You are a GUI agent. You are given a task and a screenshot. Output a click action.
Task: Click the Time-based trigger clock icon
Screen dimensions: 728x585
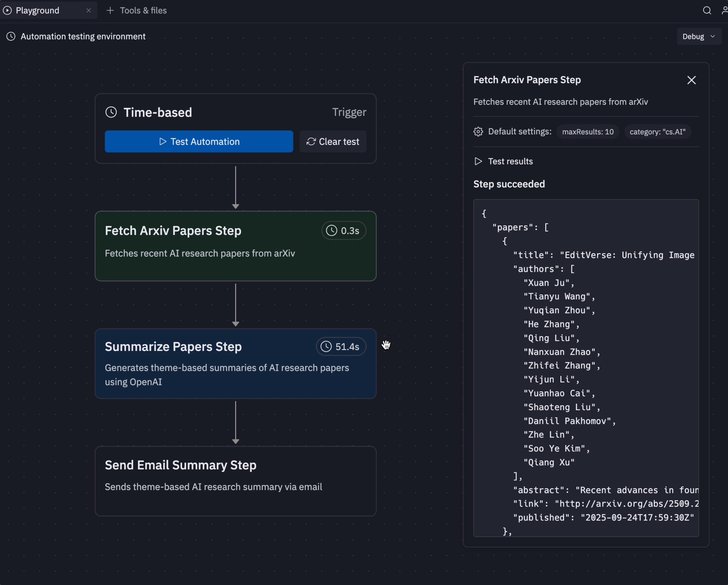coord(111,112)
